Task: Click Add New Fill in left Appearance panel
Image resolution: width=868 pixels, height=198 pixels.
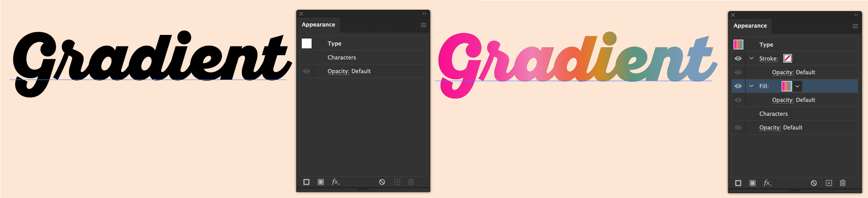Action: click(321, 182)
